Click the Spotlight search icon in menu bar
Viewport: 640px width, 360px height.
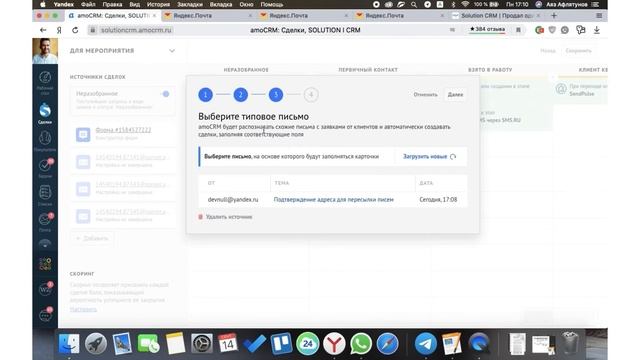point(414,4)
